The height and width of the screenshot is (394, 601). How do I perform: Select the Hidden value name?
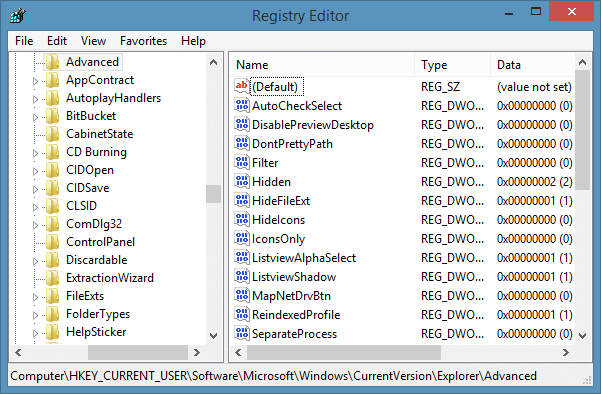click(x=271, y=182)
